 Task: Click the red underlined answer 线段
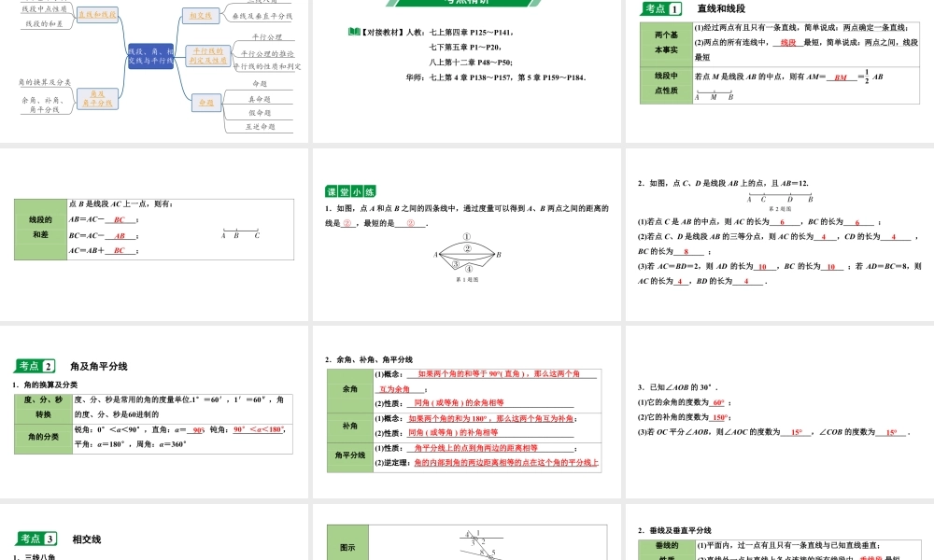(788, 43)
